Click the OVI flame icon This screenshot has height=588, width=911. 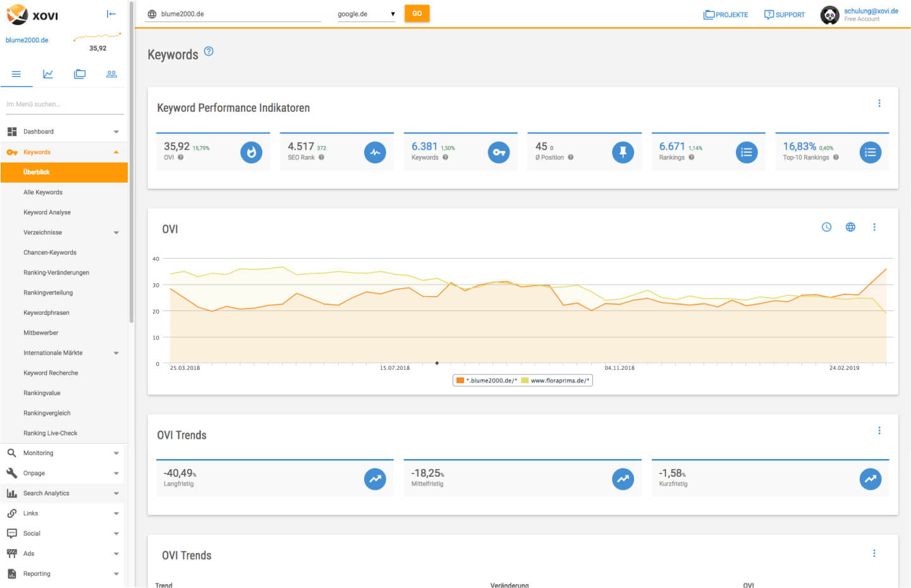[252, 152]
